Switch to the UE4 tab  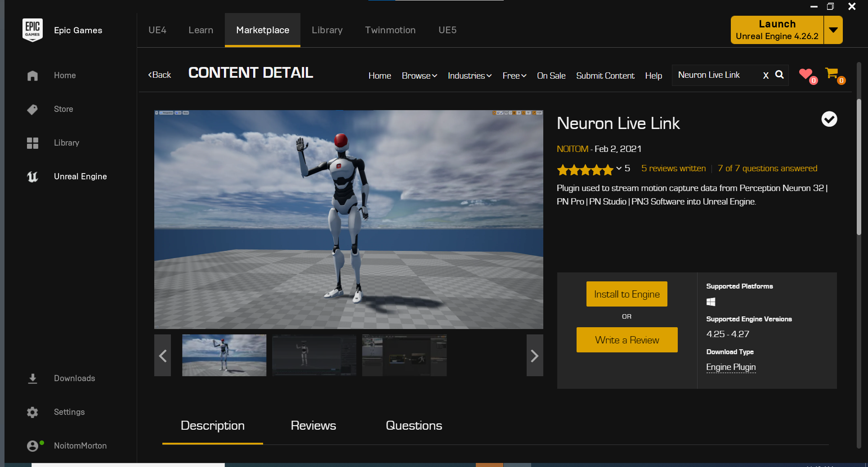coord(157,30)
